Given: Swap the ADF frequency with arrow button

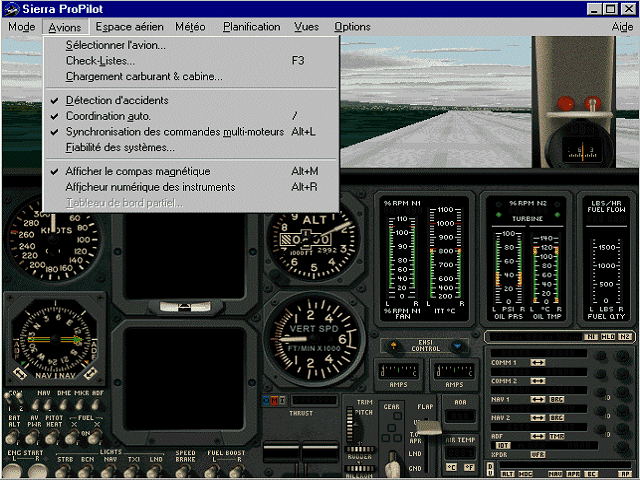Looking at the screenshot, I should click(x=538, y=436).
